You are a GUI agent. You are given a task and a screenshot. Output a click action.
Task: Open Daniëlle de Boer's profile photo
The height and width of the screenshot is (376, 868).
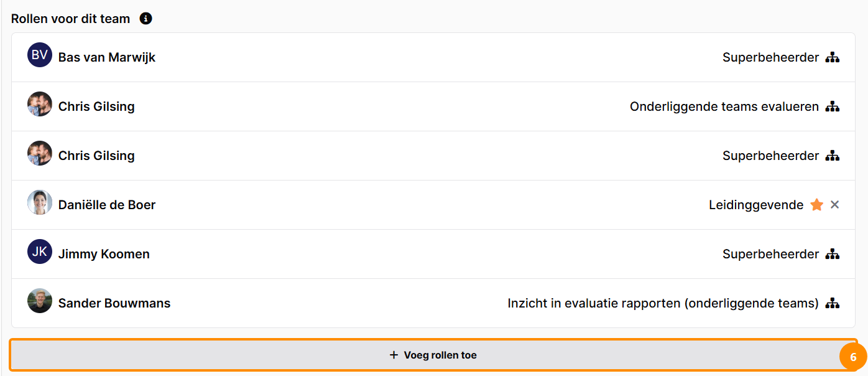(x=40, y=202)
